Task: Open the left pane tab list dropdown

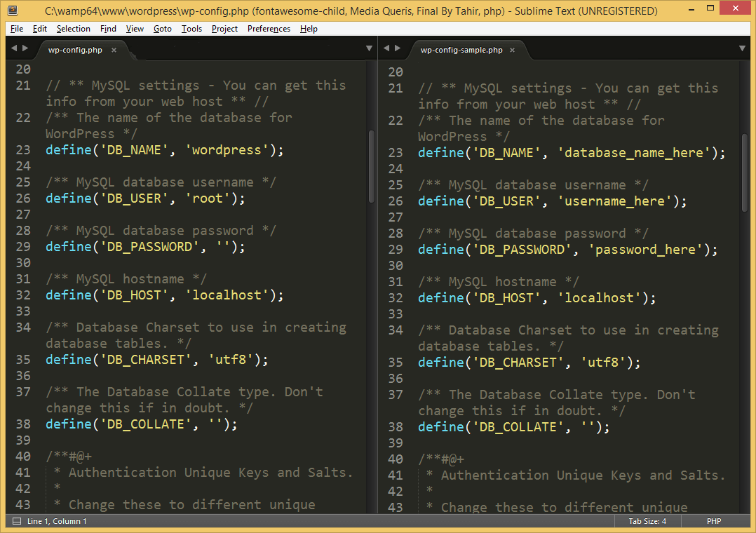Action: coord(369,48)
